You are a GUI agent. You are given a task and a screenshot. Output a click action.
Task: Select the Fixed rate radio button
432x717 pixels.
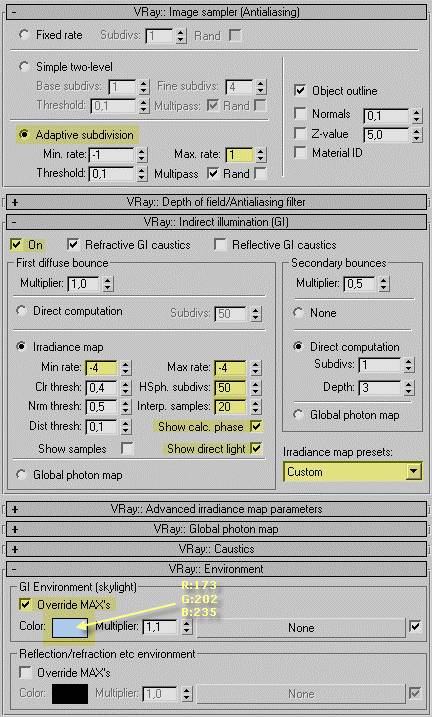point(24,35)
